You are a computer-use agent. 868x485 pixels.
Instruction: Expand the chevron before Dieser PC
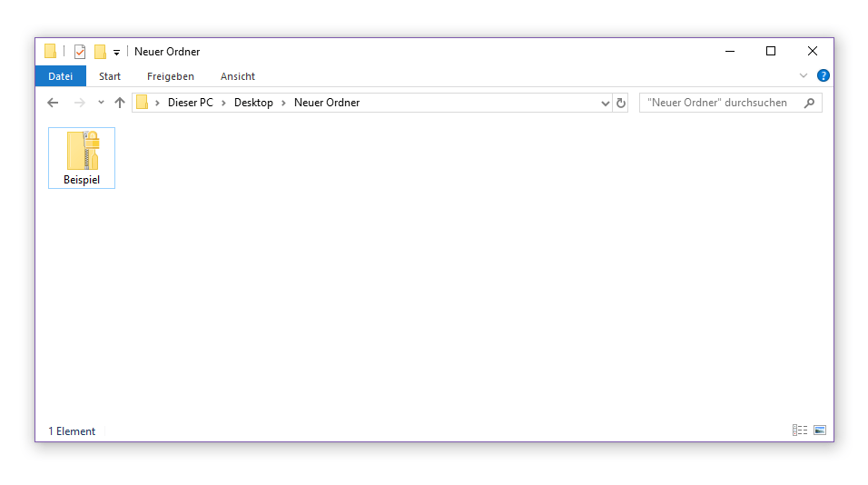(x=157, y=103)
